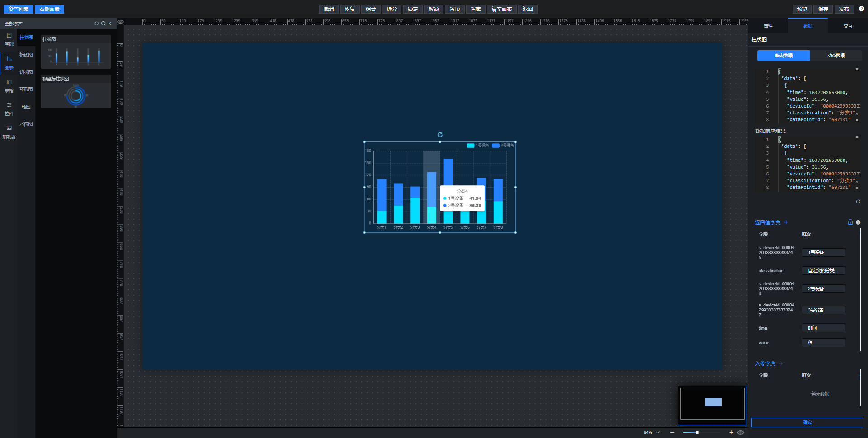Edit the 2号设备 definition field
Image resolution: width=868 pixels, height=438 pixels.
(824, 289)
